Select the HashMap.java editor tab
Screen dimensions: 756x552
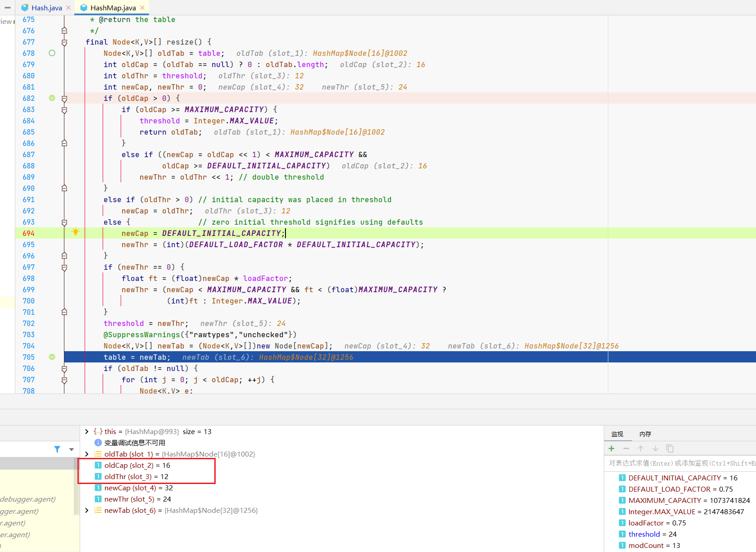click(113, 8)
